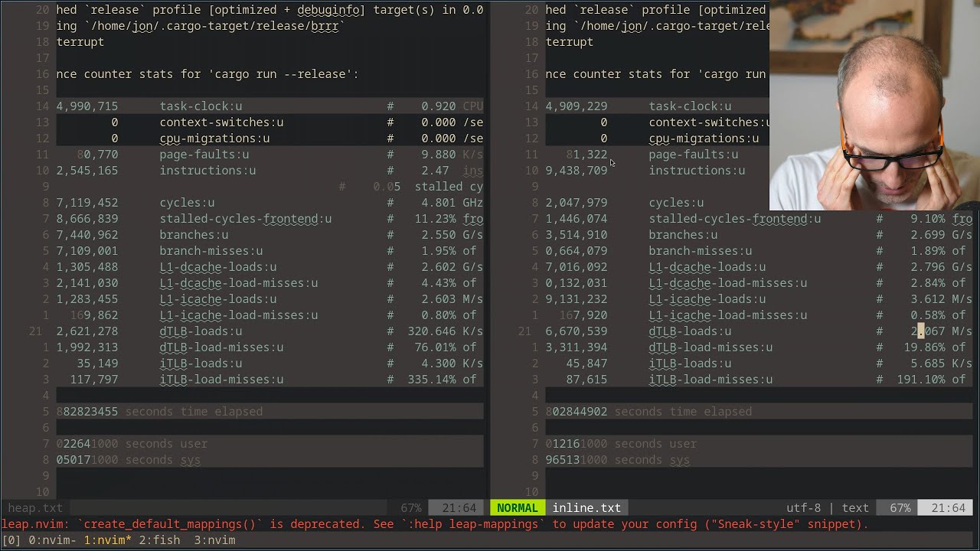
Task: Click the NORMAL mode indicator
Action: pos(516,507)
